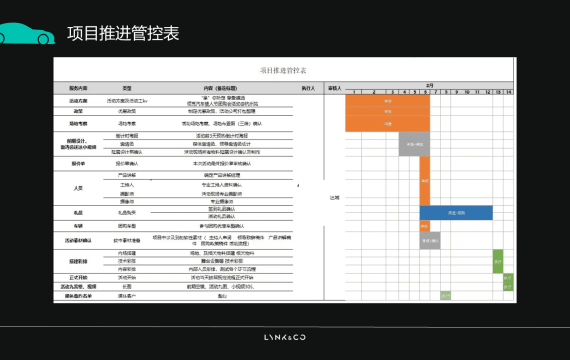Click the 正式开始 row label
The width and height of the screenshot is (570, 360).
(x=78, y=278)
